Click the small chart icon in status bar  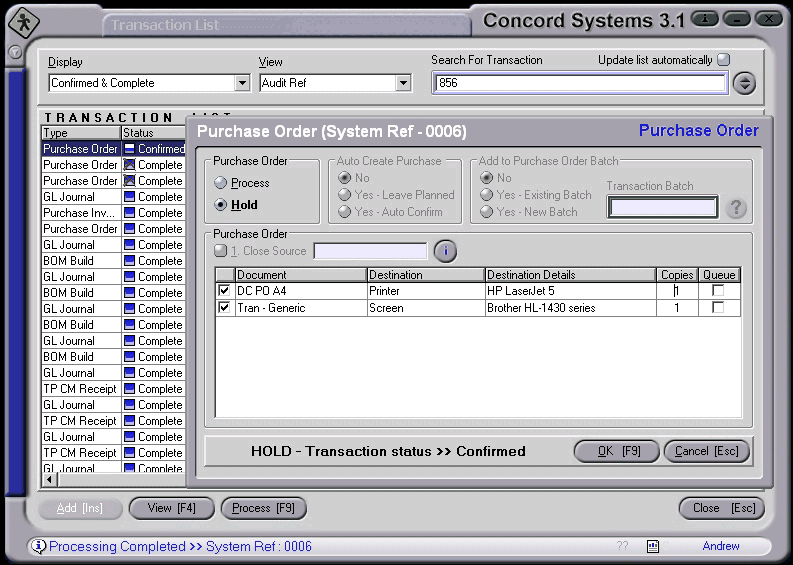(x=653, y=546)
